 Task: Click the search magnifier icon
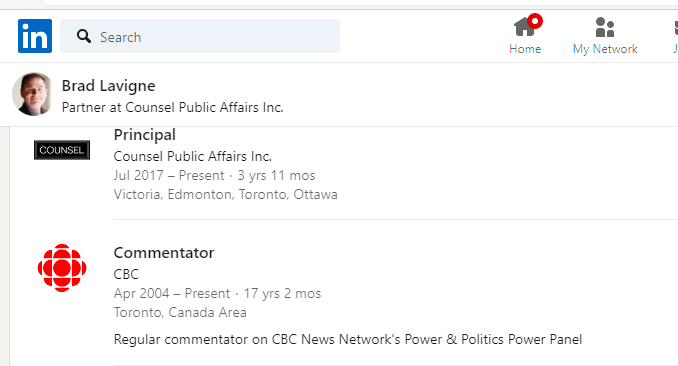[x=83, y=36]
